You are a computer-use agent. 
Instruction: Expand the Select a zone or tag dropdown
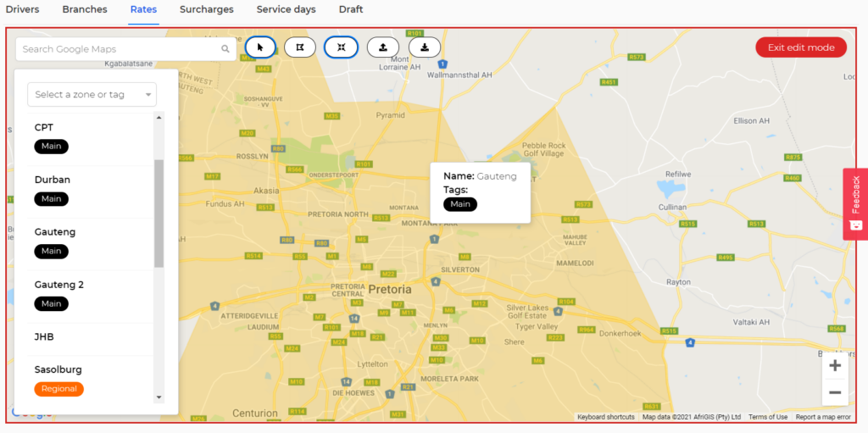(x=92, y=95)
